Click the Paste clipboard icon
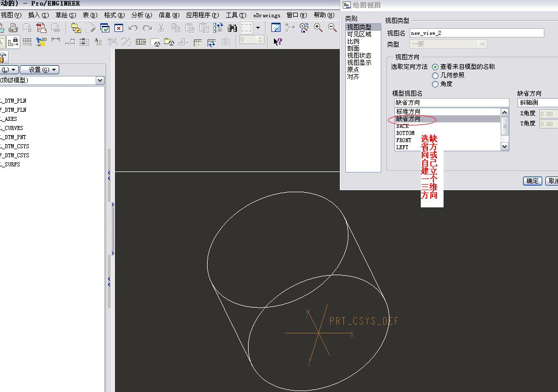 pyautogui.click(x=190, y=28)
